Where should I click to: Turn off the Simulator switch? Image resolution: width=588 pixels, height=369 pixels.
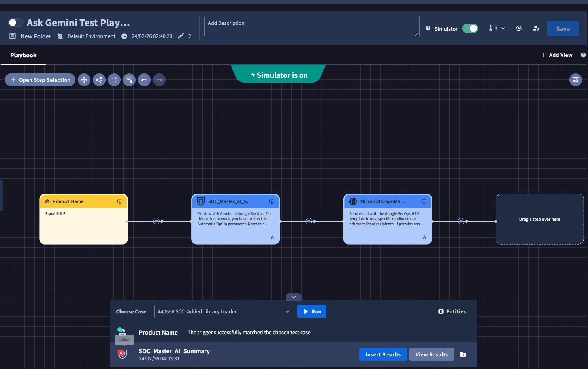click(470, 28)
